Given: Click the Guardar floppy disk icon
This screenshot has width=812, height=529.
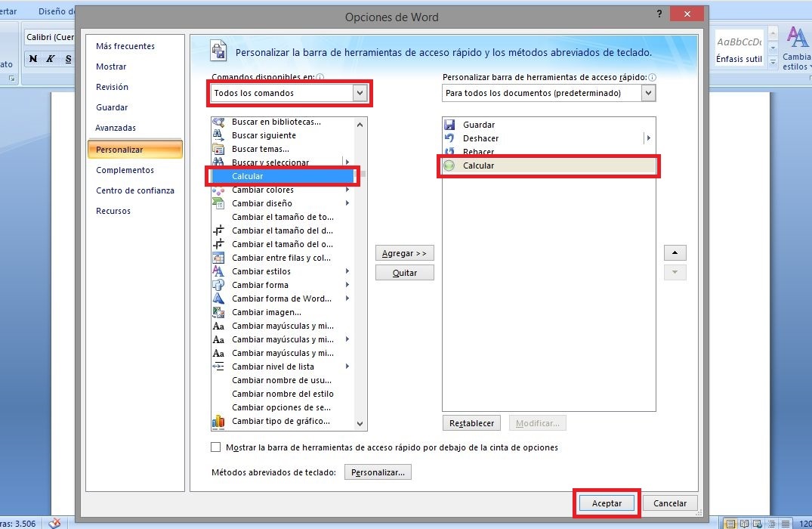Looking at the screenshot, I should tap(449, 125).
